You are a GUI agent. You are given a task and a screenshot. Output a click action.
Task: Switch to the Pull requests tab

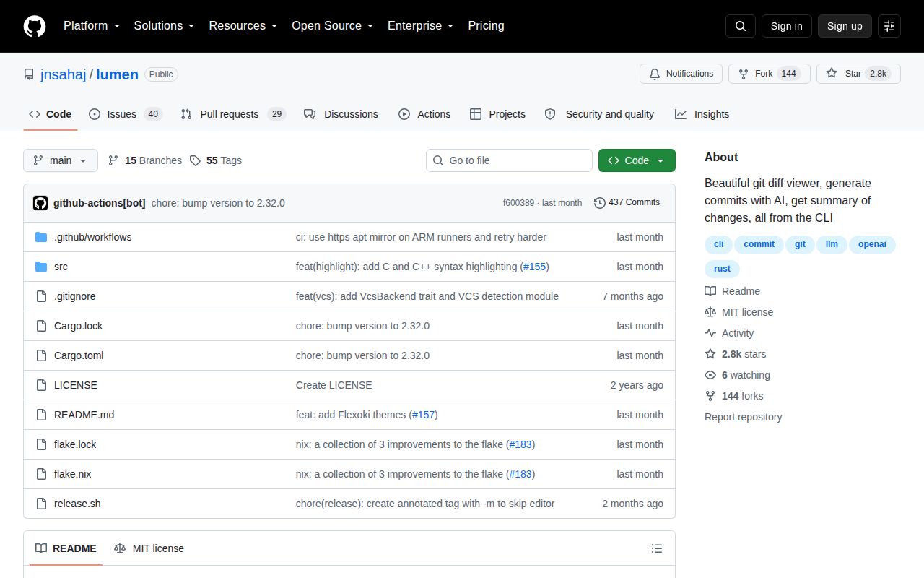pyautogui.click(x=233, y=114)
